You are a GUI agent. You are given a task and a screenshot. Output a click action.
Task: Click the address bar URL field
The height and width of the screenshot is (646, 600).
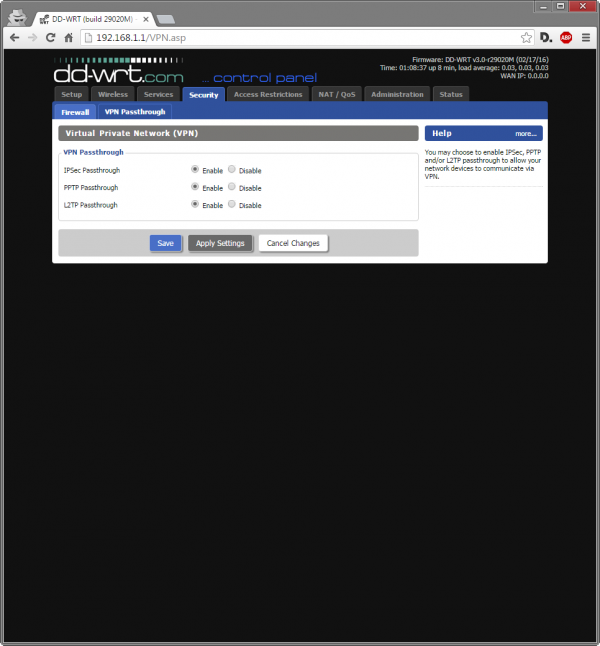[x=300, y=37]
